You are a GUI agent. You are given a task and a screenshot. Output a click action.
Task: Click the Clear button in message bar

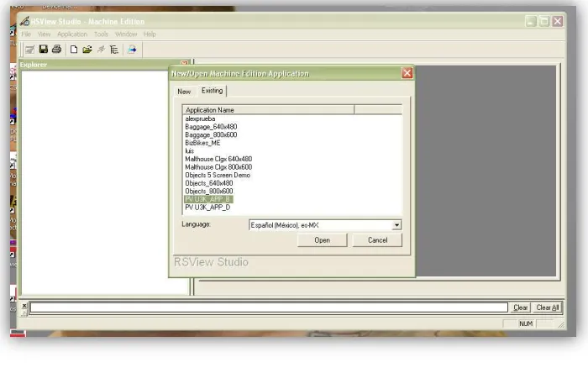click(x=520, y=308)
